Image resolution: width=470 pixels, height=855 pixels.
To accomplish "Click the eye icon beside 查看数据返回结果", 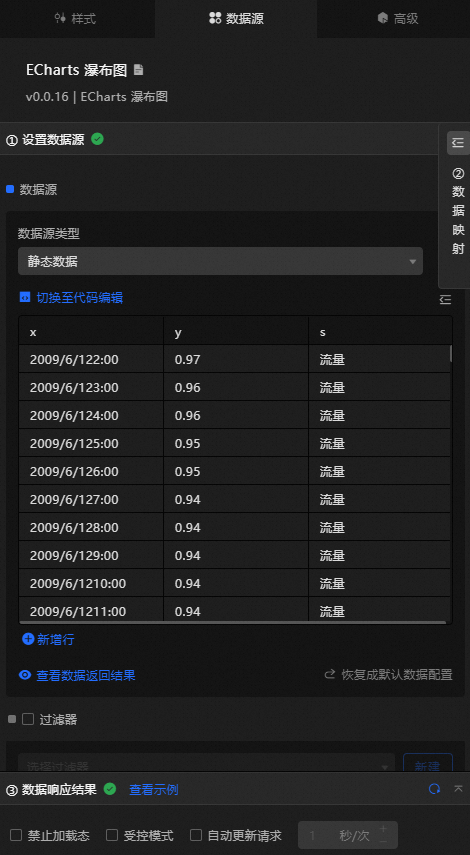I will point(25,675).
